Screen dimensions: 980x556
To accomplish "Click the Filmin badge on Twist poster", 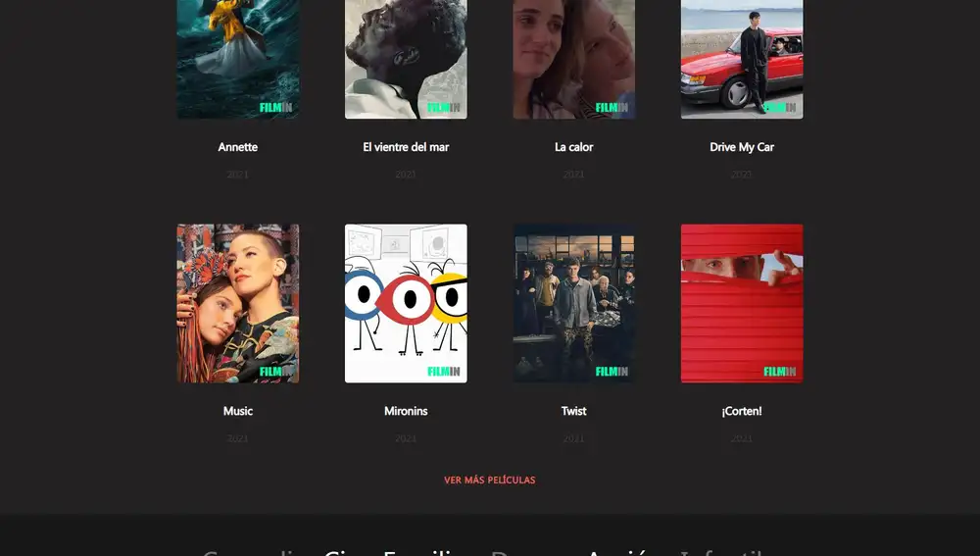I will coord(612,372).
